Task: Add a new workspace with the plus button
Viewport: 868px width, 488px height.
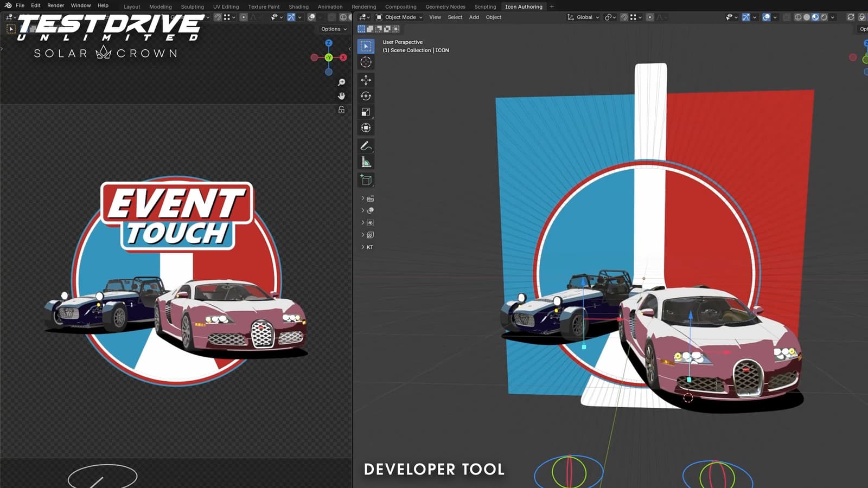Action: [552, 7]
